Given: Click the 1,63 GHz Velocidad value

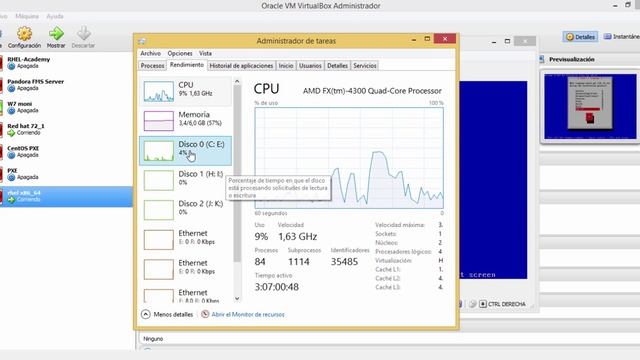Looking at the screenshot, I should [298, 236].
